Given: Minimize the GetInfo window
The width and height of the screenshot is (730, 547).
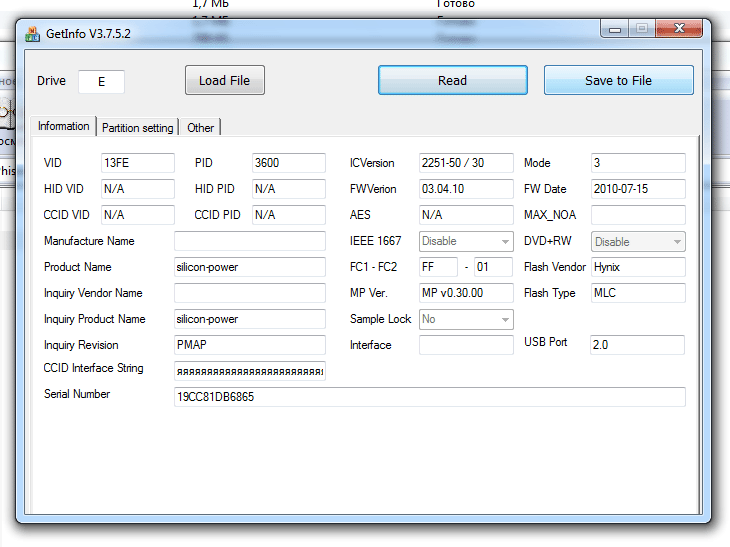Looking at the screenshot, I should coord(613,30).
